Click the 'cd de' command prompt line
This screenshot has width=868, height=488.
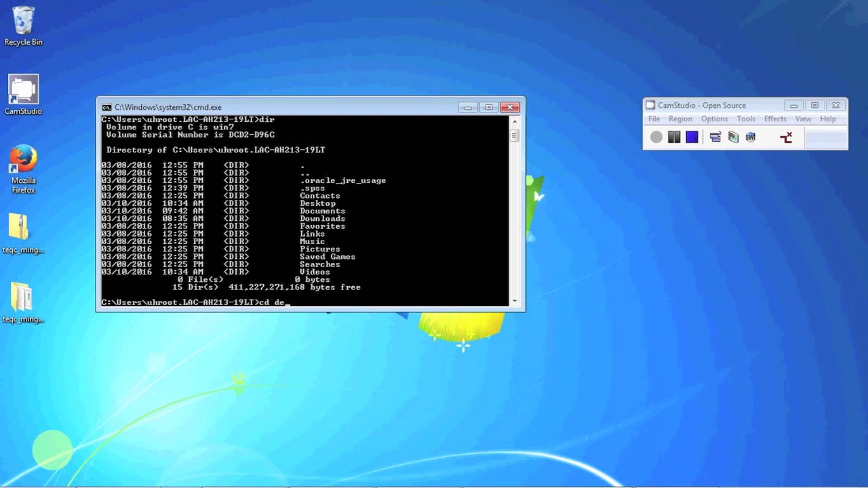[195, 302]
